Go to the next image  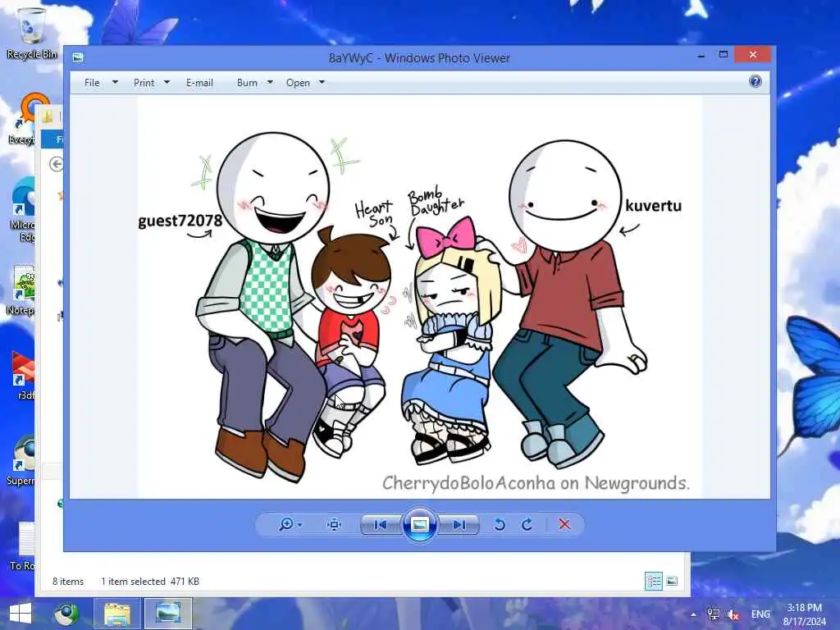coord(459,524)
